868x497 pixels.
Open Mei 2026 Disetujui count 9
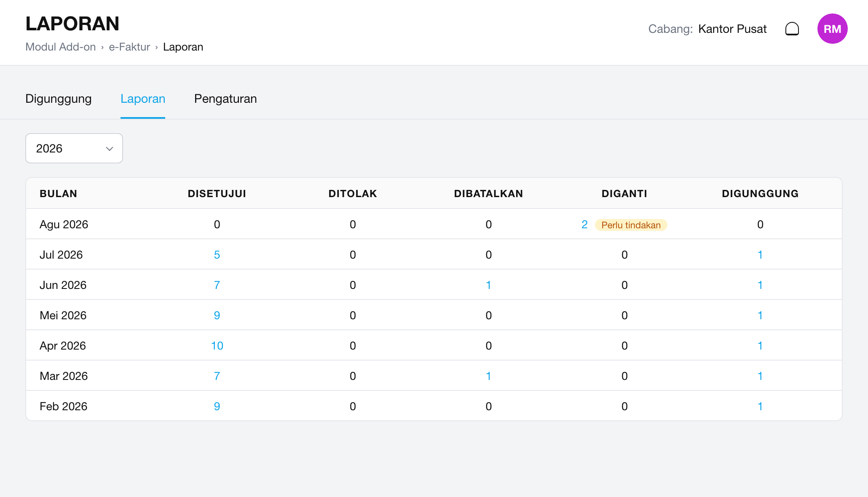click(x=217, y=315)
